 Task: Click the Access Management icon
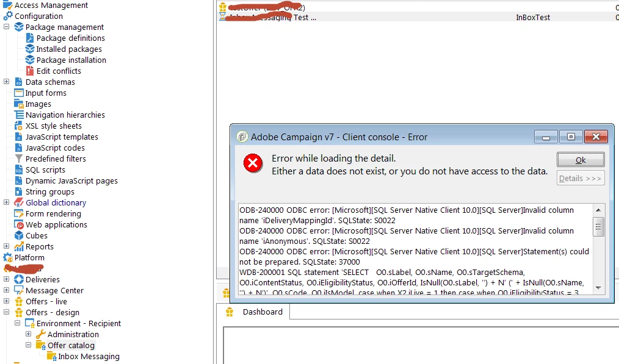coord(7,5)
